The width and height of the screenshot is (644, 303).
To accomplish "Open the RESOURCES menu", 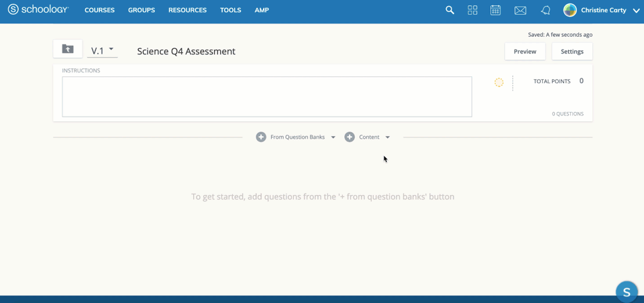I will (187, 10).
